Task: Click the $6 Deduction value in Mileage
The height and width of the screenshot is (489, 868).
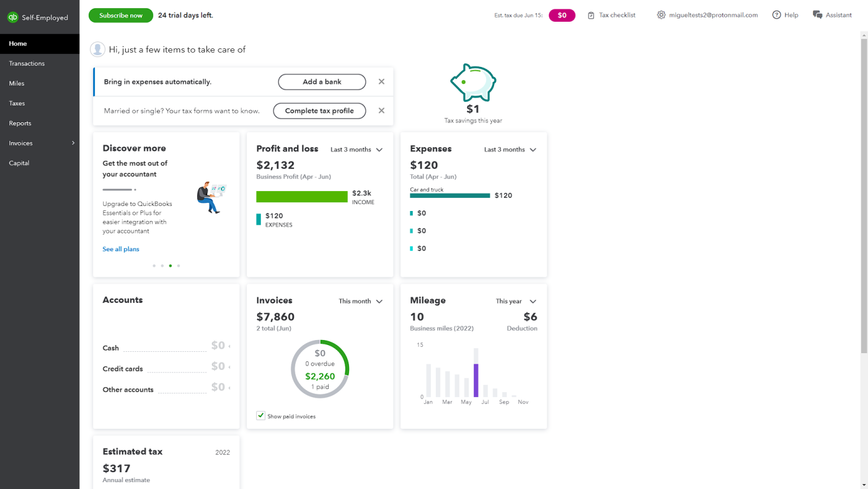Action: 530,317
